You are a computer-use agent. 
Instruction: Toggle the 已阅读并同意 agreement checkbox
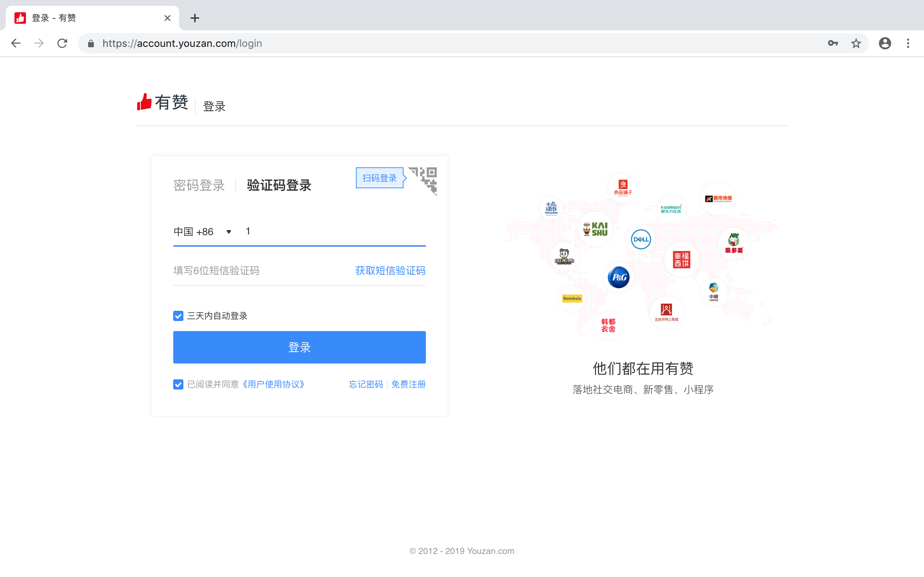[x=178, y=384]
